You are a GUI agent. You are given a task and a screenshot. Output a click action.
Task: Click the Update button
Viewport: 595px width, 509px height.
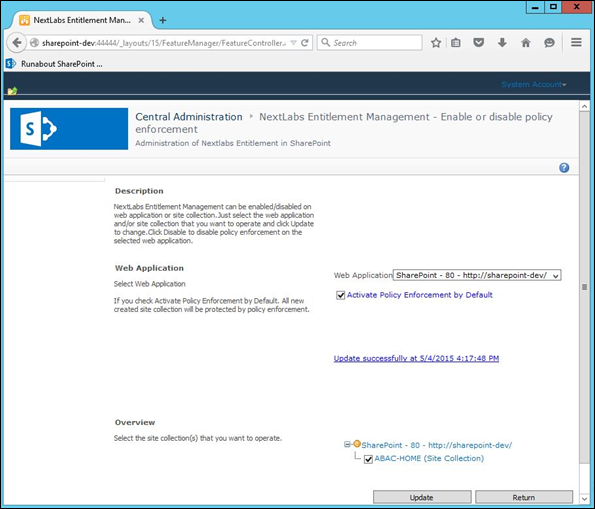pos(422,497)
